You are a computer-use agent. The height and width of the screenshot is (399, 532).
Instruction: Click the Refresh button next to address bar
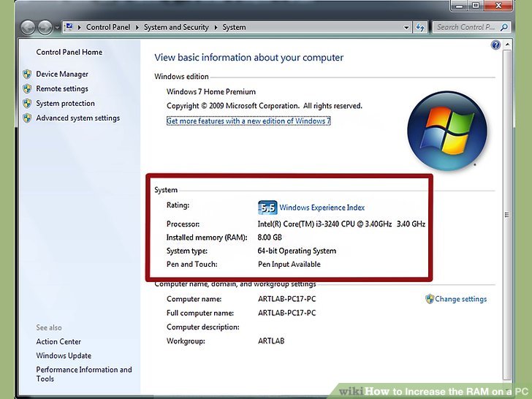coord(420,28)
